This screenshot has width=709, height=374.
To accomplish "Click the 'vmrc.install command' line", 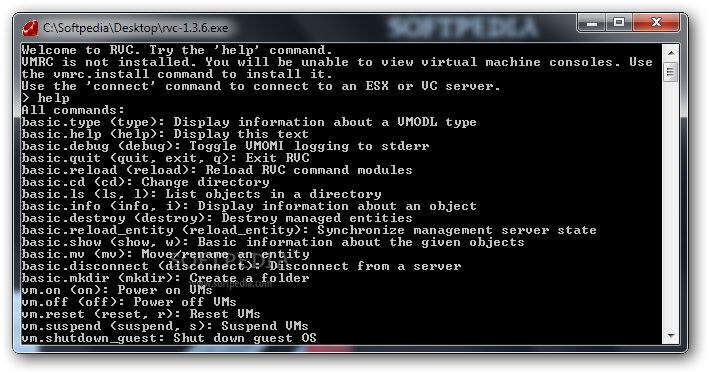I will 177,74.
